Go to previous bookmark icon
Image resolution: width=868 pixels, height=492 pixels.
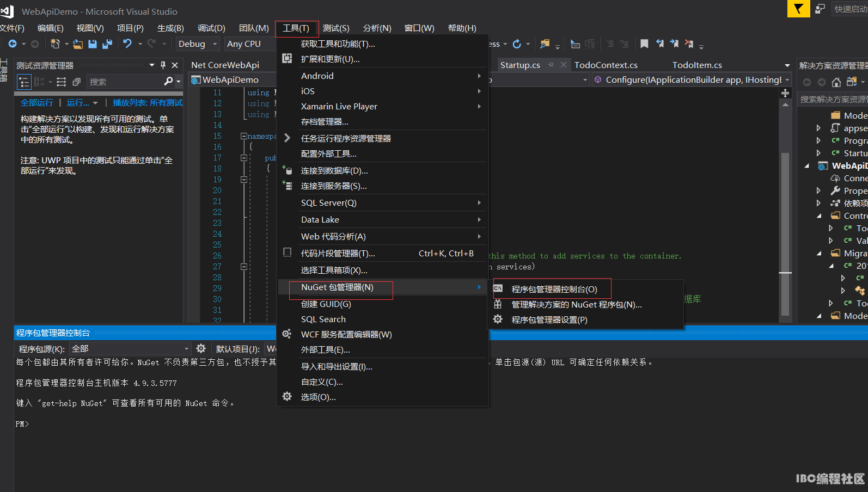[x=659, y=44]
